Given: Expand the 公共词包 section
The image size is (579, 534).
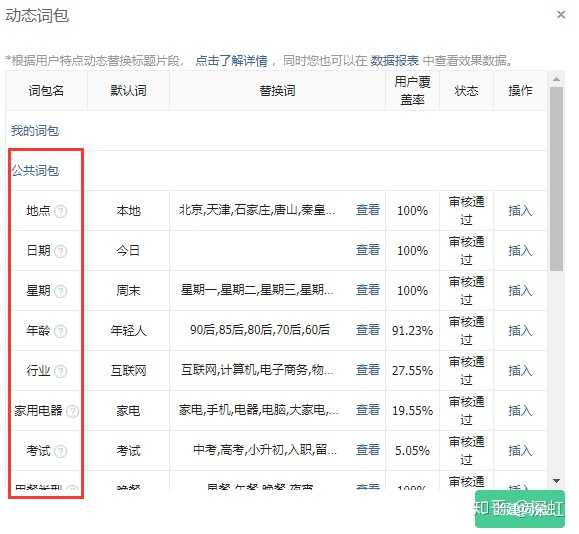Looking at the screenshot, I should pos(35,170).
